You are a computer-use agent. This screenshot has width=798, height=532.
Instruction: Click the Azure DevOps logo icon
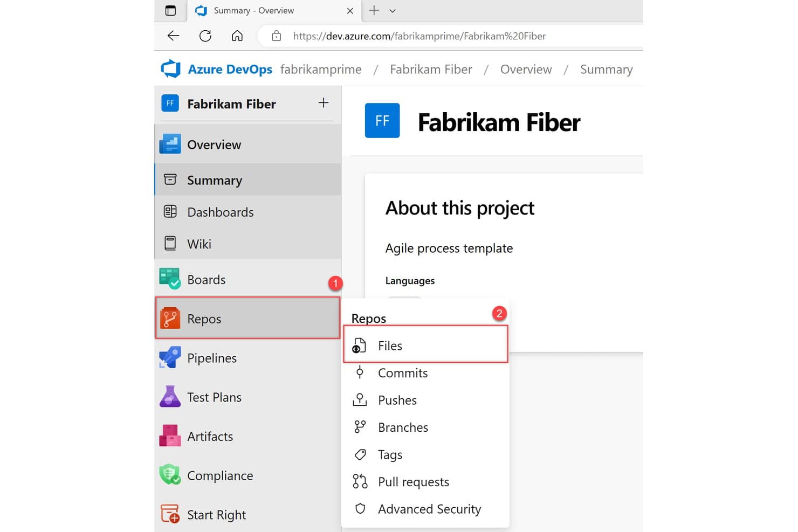pos(170,69)
